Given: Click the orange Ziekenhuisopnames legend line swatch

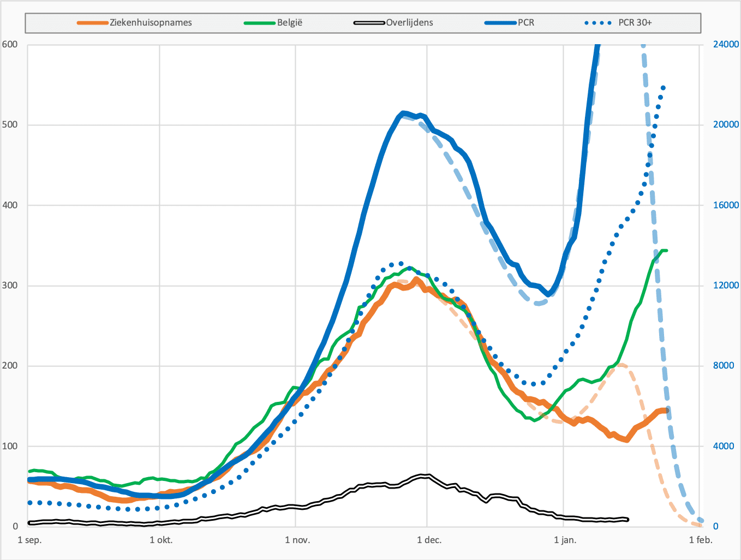Looking at the screenshot, I should [93, 23].
